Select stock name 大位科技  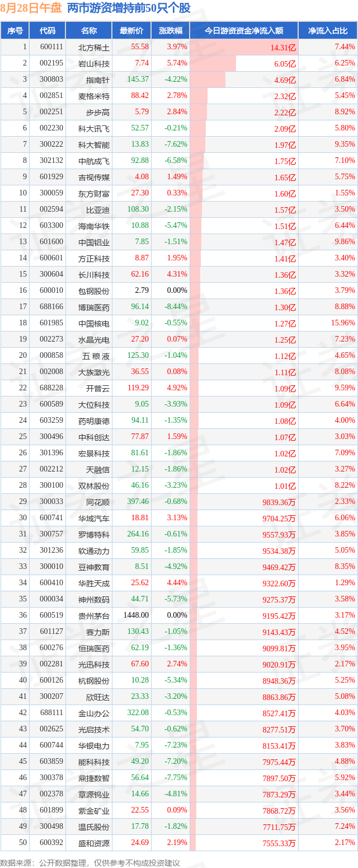point(94,404)
